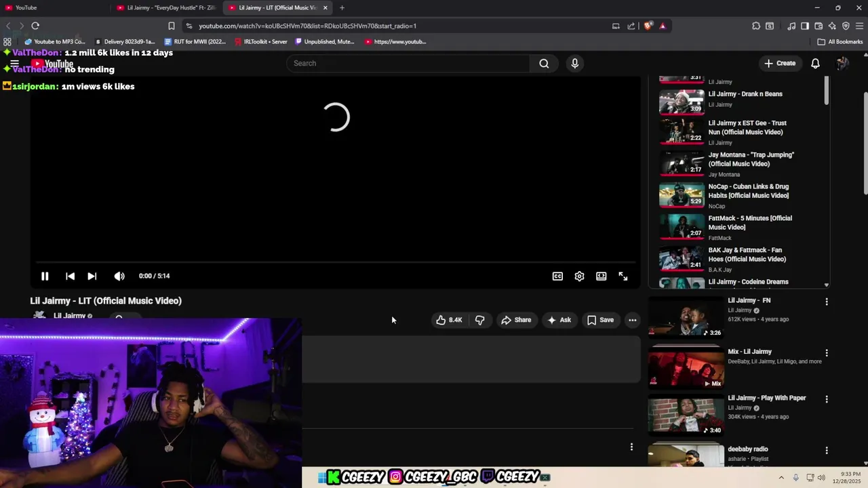Skip to the next video in playlist
Screen dimensions: 868x488
tap(92, 276)
